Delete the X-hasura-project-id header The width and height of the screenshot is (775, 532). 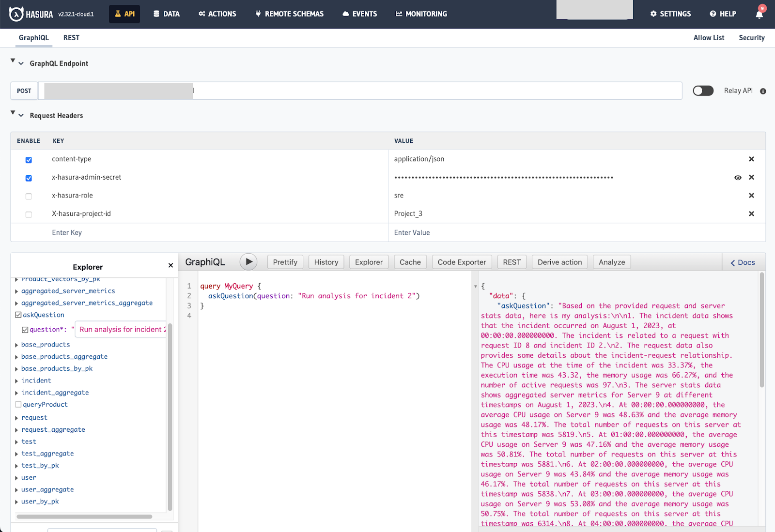[751, 213]
